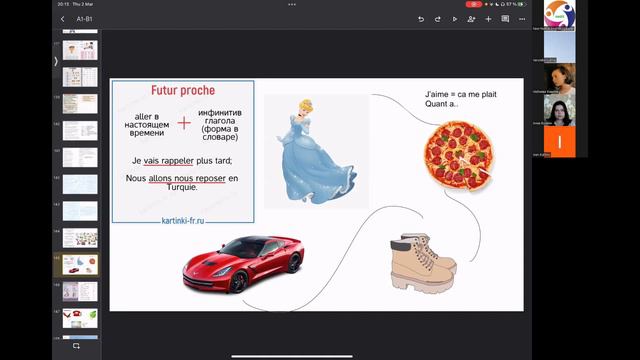The image size is (640, 360).
Task: Undo the last action
Action: point(421,19)
